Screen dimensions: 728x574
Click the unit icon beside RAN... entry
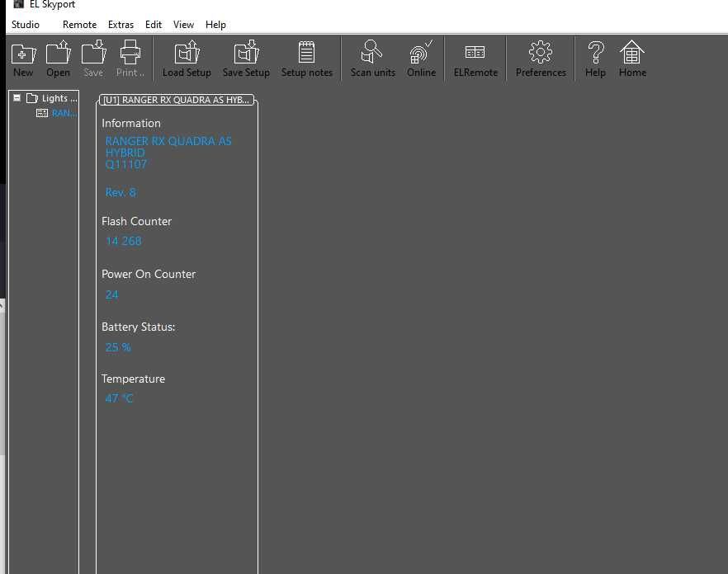[42, 113]
